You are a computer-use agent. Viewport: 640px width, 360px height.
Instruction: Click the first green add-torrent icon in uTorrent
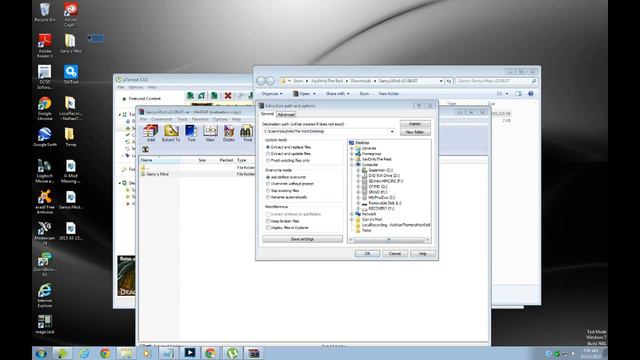point(190,96)
